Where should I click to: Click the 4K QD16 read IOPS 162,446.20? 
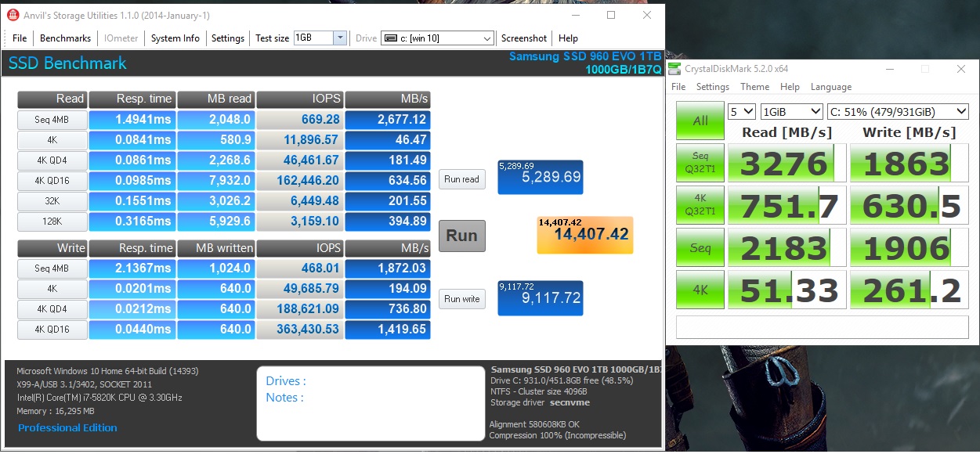click(x=299, y=181)
